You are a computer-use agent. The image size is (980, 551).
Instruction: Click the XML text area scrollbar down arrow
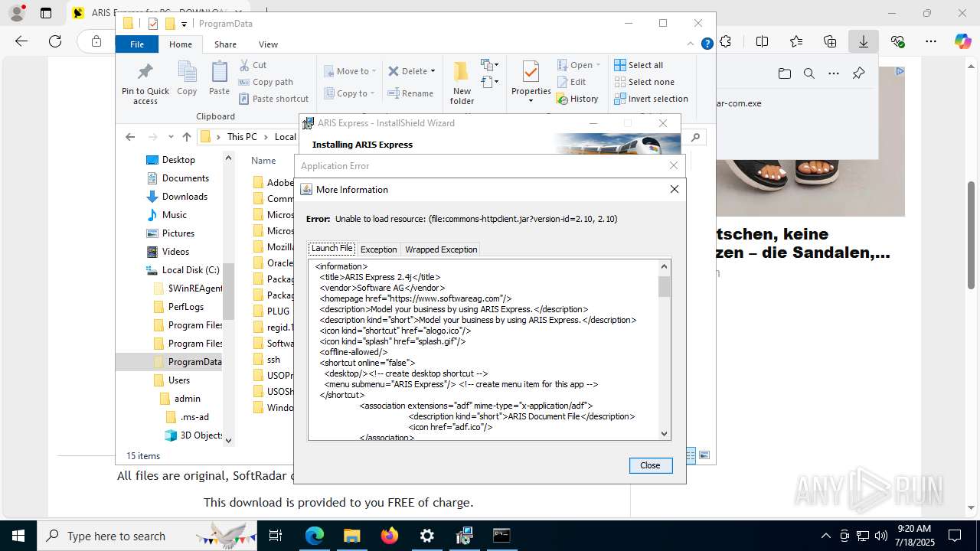[664, 433]
